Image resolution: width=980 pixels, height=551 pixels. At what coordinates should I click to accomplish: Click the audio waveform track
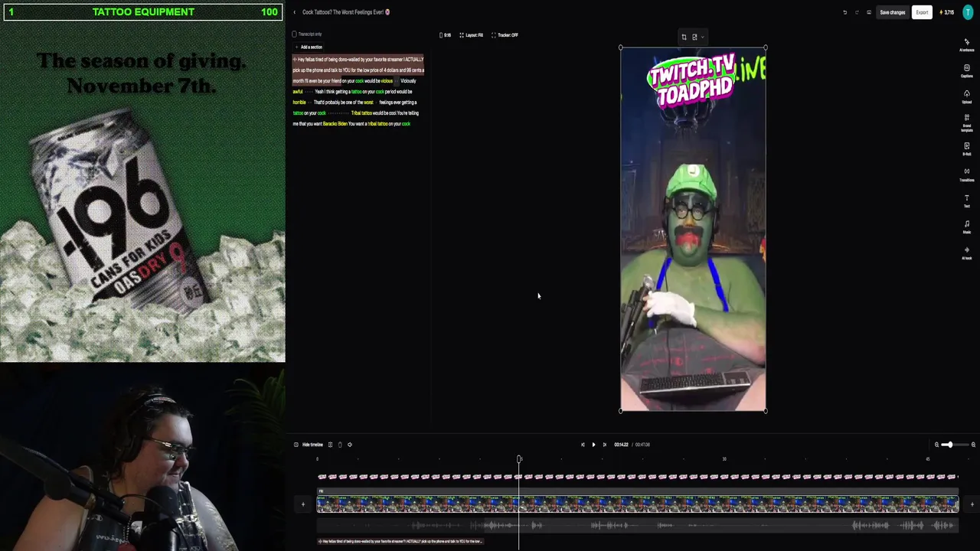tap(638, 525)
